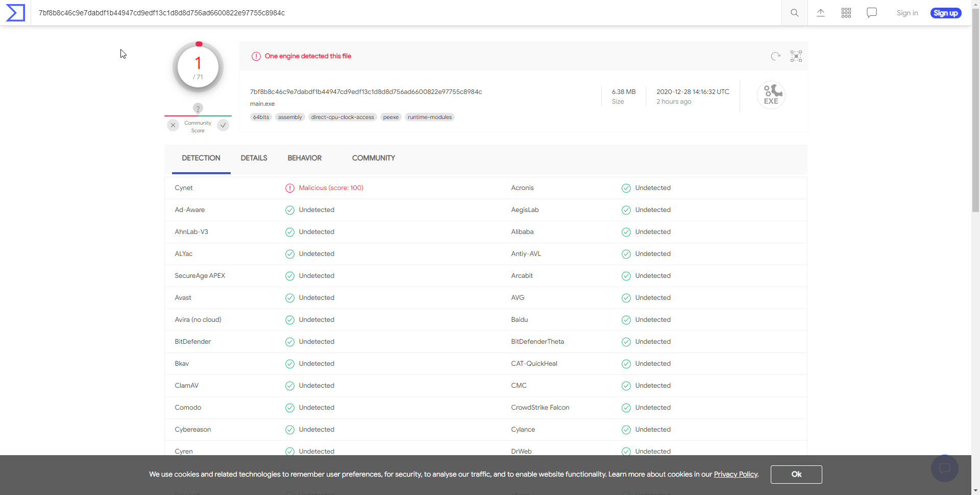Accept cookies with the Ok button
The height and width of the screenshot is (495, 980).
point(796,474)
